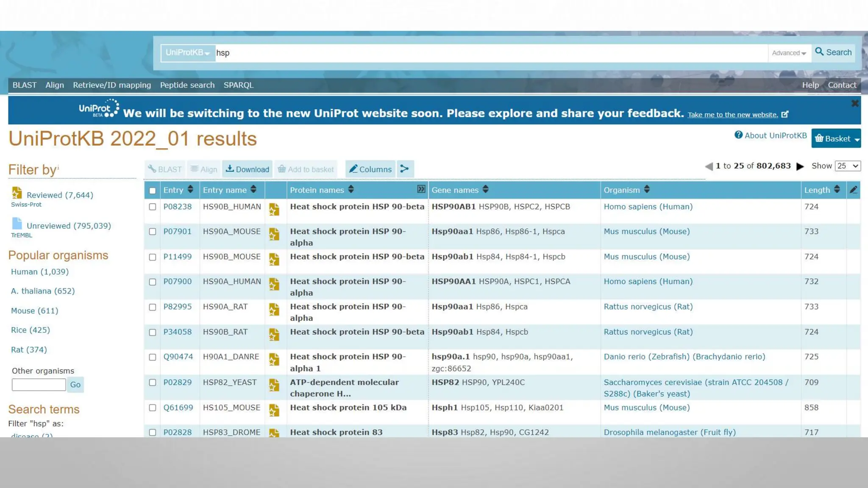Click the Download button

(248, 169)
